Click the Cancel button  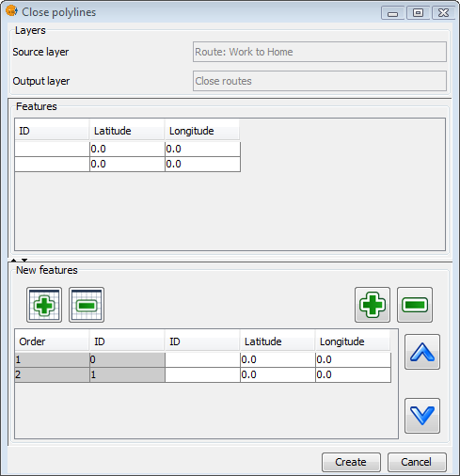417,462
